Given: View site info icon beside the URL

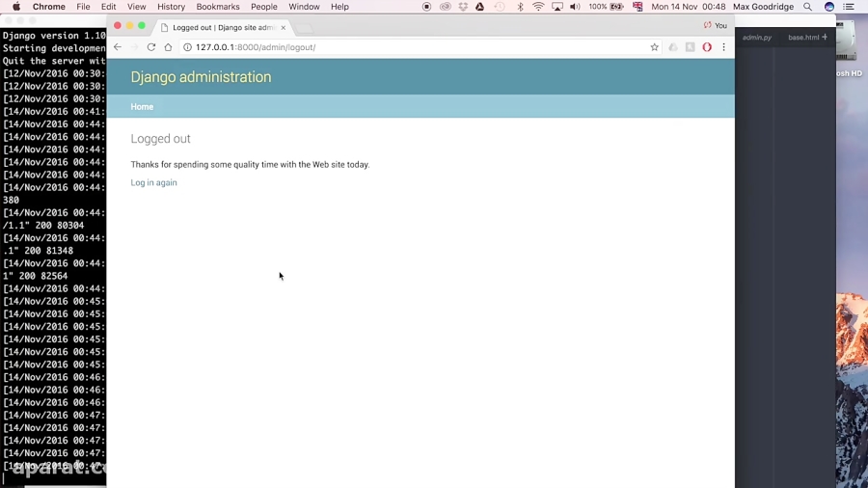Looking at the screenshot, I should tap(188, 47).
